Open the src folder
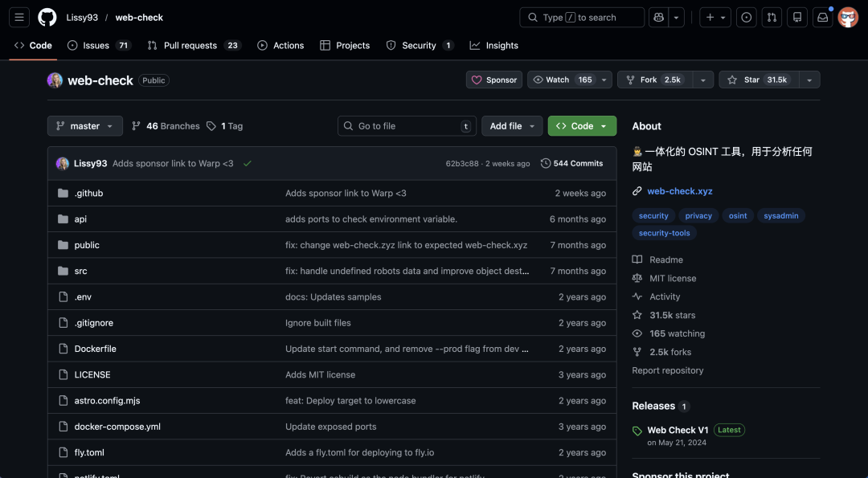 click(x=81, y=271)
